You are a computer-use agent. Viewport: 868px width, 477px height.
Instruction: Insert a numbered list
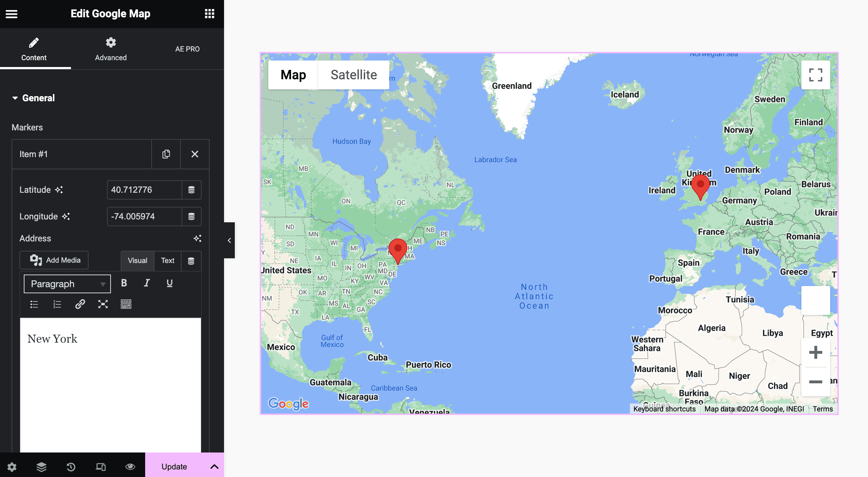coord(57,304)
